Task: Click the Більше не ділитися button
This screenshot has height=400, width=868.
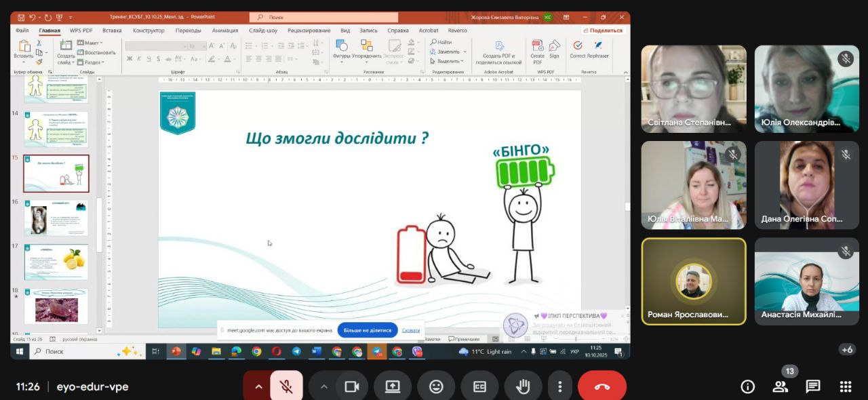Action: (368, 330)
